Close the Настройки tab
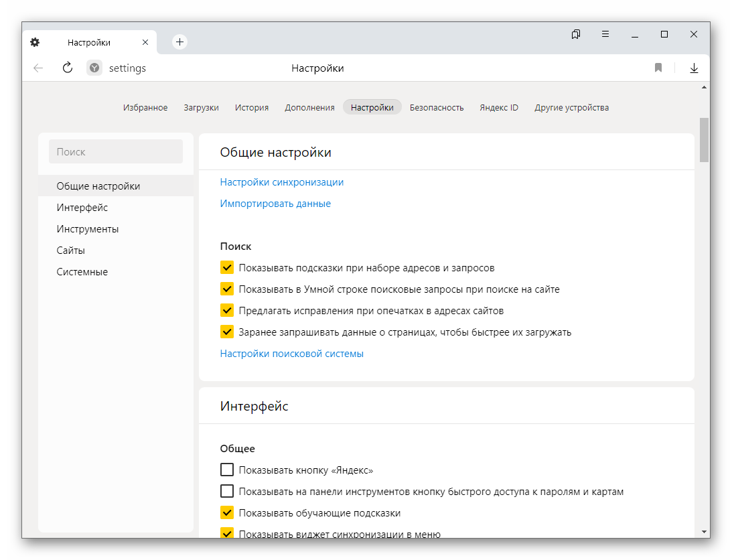The image size is (732, 560). coord(145,42)
